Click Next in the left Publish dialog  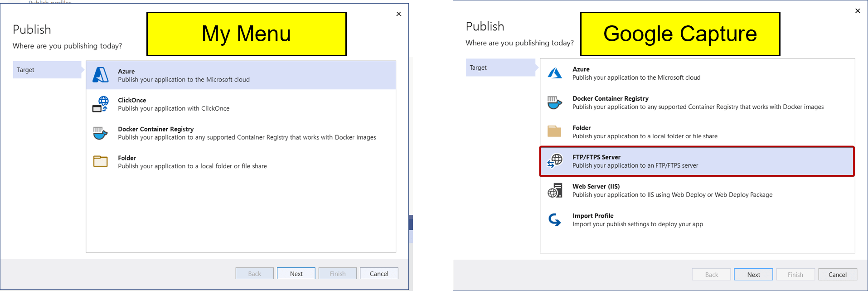coord(296,273)
